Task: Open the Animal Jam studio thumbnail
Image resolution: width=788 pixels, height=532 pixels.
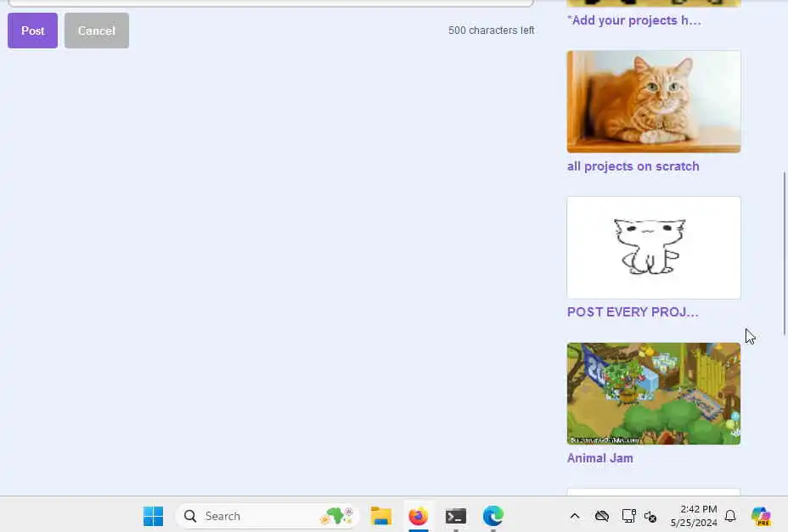Action: [x=654, y=394]
